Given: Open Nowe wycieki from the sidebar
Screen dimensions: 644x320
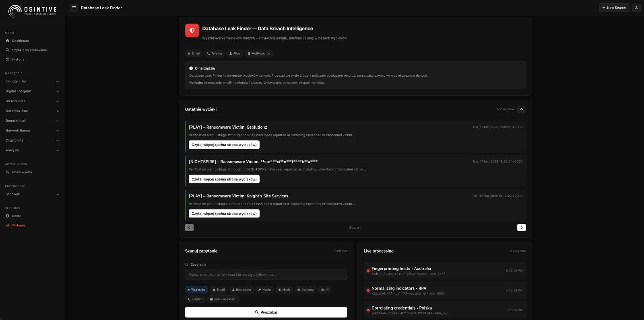Looking at the screenshot, I should [32, 172].
